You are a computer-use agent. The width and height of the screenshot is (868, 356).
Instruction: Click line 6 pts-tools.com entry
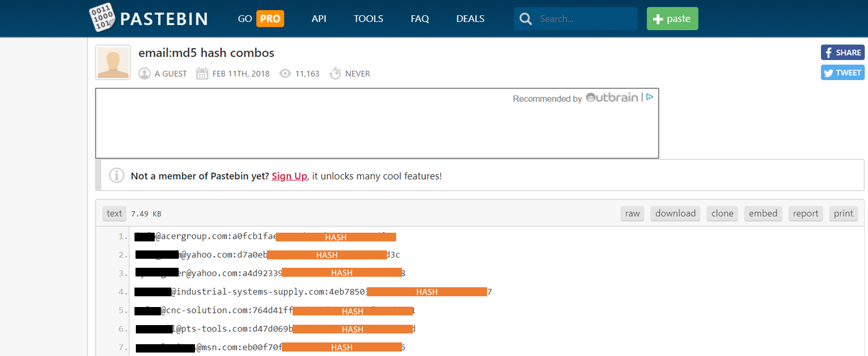tap(276, 329)
